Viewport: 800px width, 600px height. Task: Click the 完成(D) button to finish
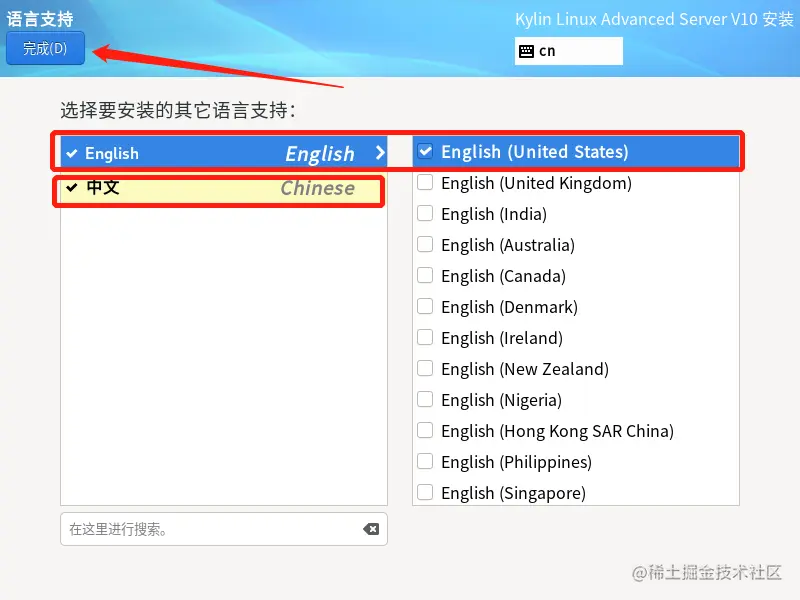(x=44, y=47)
